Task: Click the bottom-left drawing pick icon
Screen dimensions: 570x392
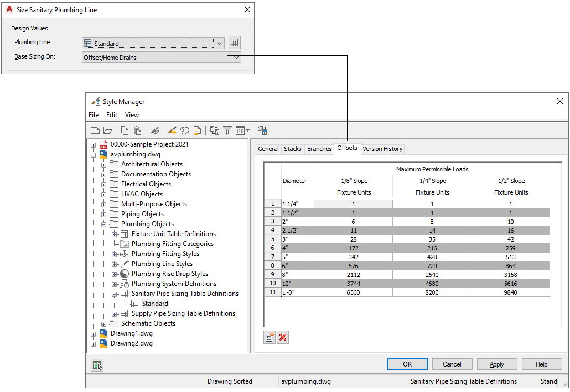Action: (97, 365)
